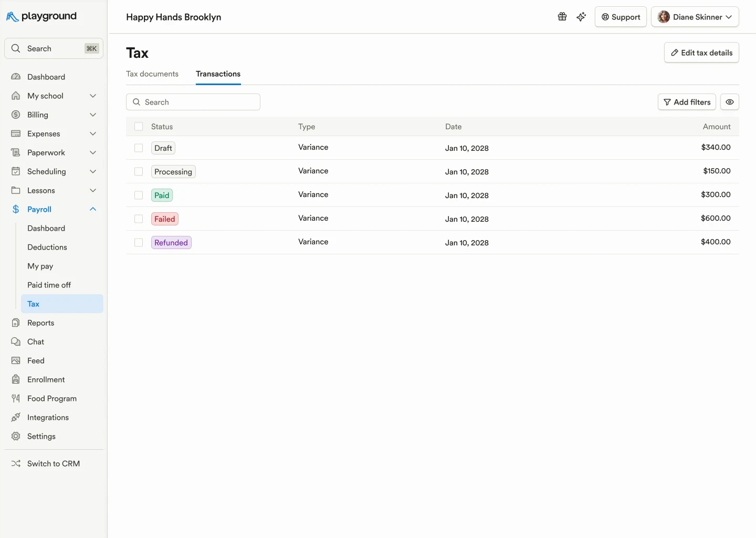Click the purple Refunded status badge
The height and width of the screenshot is (538, 756).
tap(171, 243)
